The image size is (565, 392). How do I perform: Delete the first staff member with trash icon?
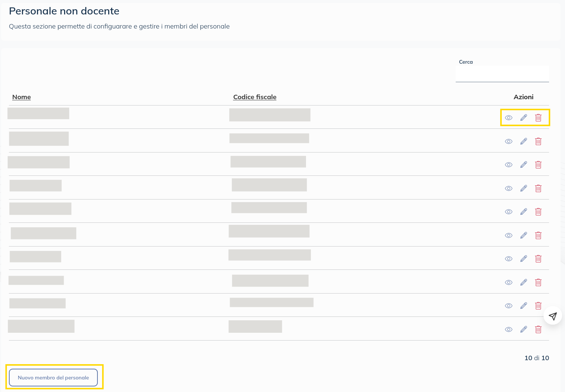[538, 118]
